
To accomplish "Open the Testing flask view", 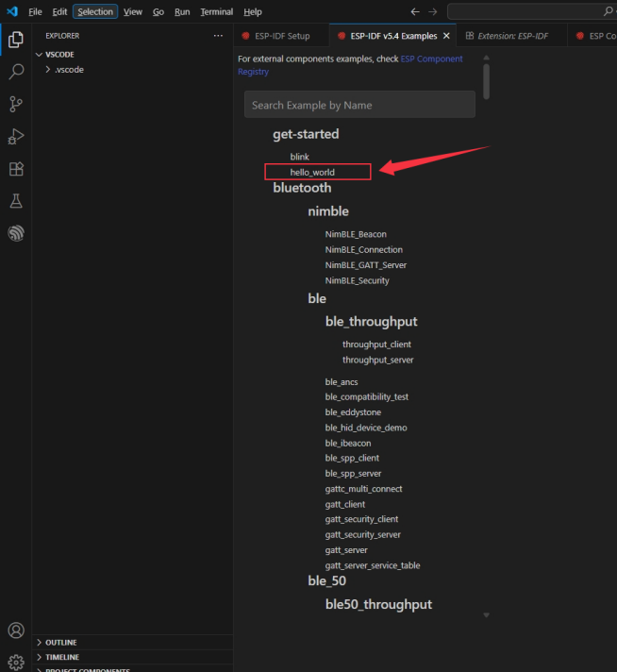I will click(x=16, y=201).
